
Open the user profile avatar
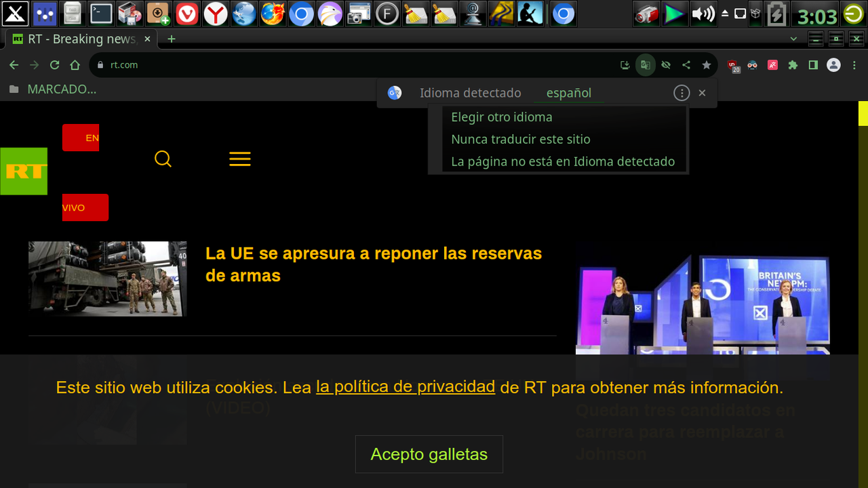(834, 65)
